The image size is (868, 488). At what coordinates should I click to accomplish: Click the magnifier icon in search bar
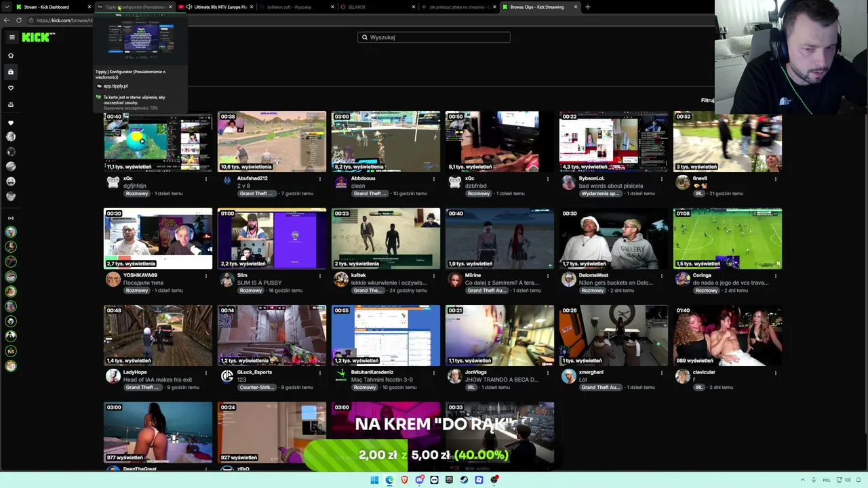click(365, 37)
